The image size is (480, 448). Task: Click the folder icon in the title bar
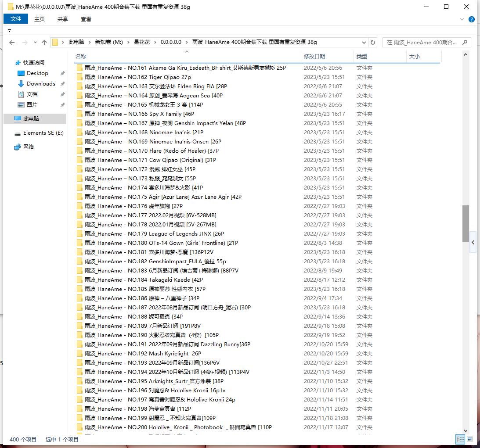coord(11,7)
